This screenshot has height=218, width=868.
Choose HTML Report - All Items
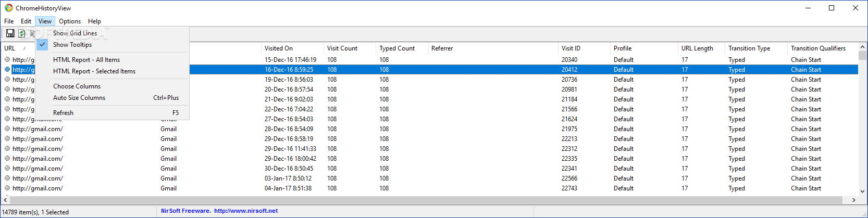(113, 59)
